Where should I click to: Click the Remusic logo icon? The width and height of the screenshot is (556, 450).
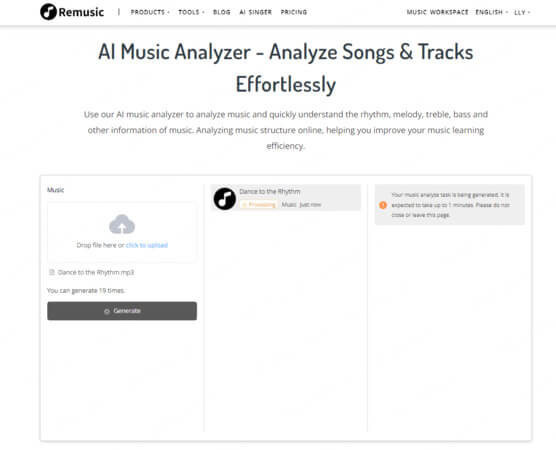coord(48,12)
